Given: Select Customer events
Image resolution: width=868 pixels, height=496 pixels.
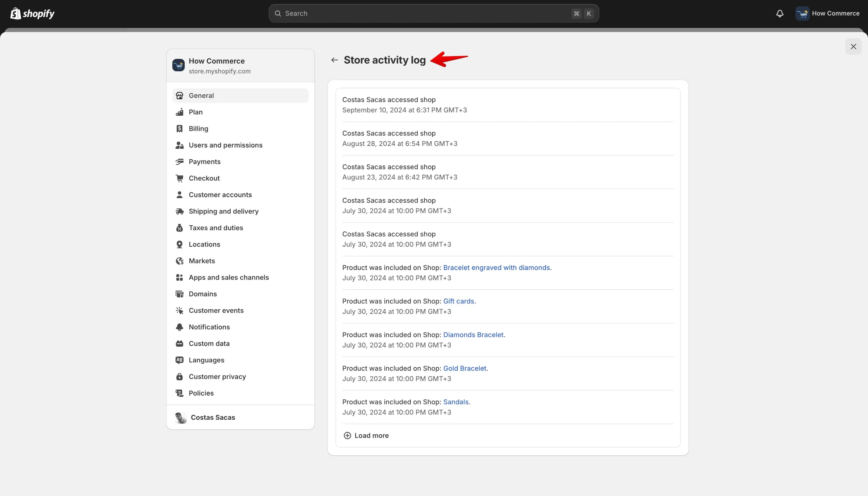Looking at the screenshot, I should pos(241,310).
